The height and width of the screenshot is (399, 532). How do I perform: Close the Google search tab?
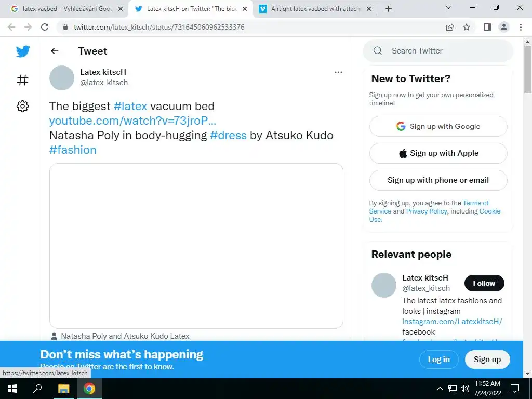click(x=120, y=9)
